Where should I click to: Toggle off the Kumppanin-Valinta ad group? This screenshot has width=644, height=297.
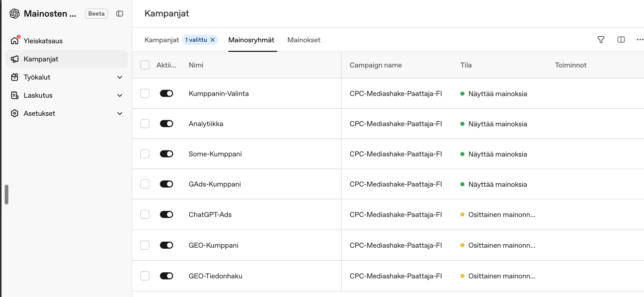click(x=167, y=94)
